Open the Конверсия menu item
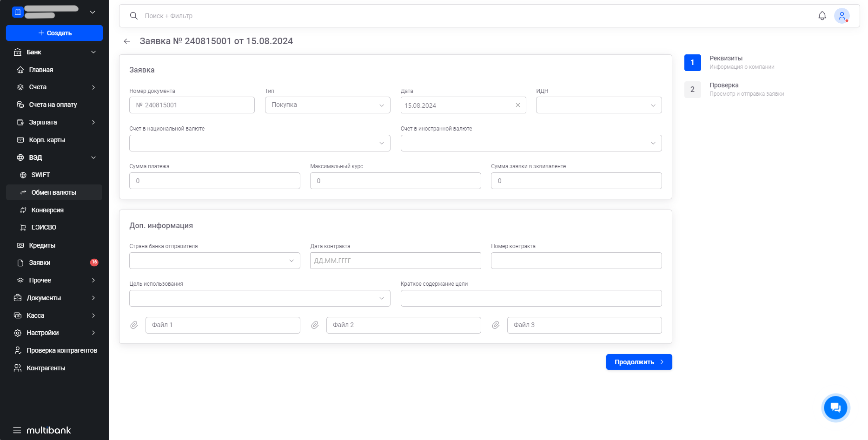 47,210
